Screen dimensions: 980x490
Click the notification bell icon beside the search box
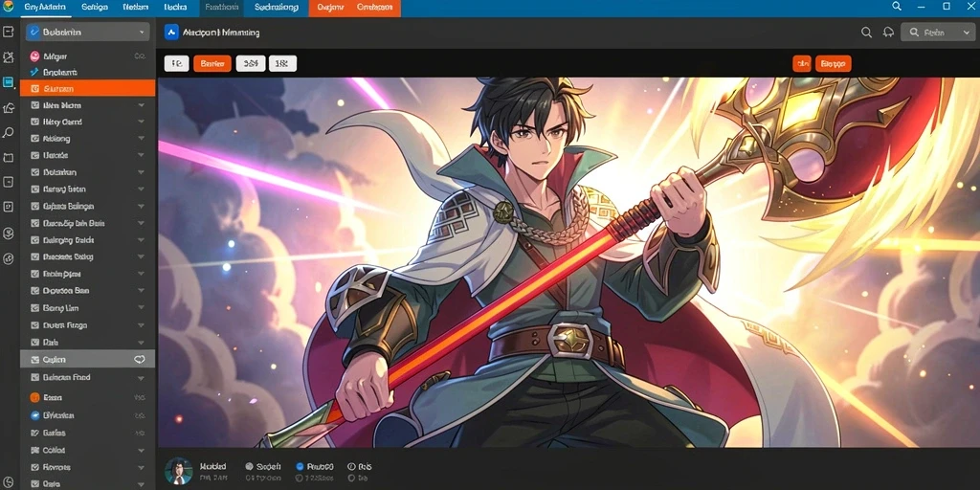pyautogui.click(x=888, y=33)
